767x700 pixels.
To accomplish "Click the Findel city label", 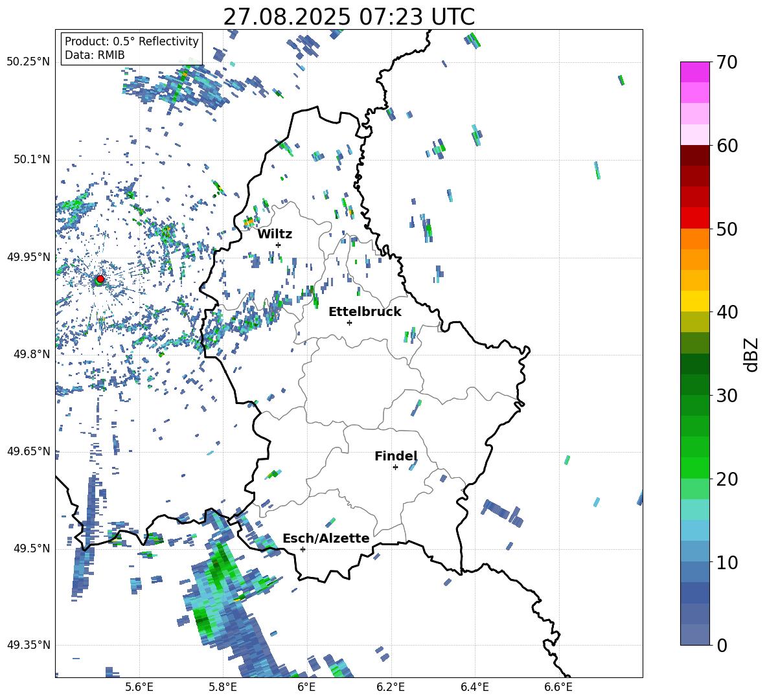I will 396,456.
